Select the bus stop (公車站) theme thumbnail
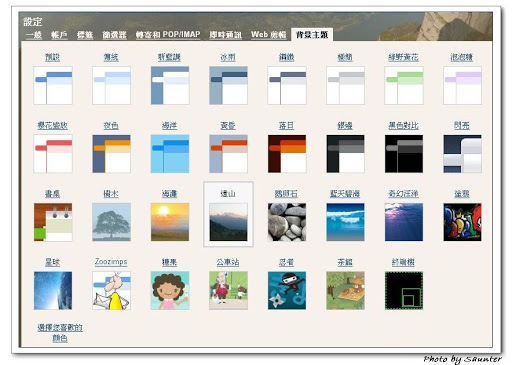The image size is (512, 365). click(228, 291)
